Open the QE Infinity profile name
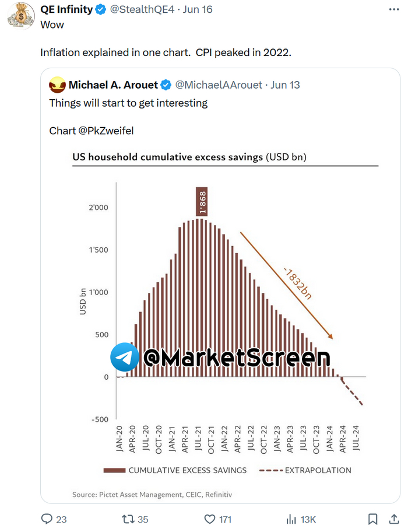408x532 pixels. pos(66,9)
